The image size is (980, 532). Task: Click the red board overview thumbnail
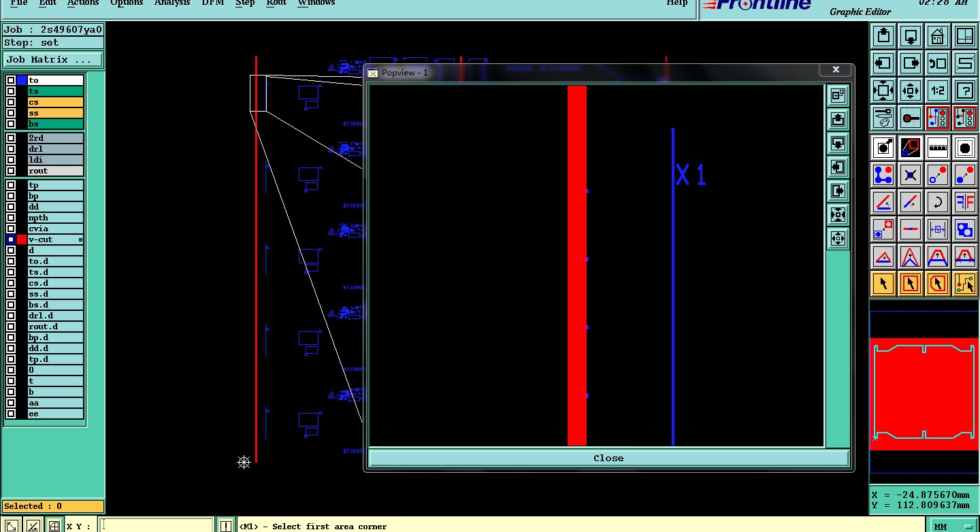(924, 393)
